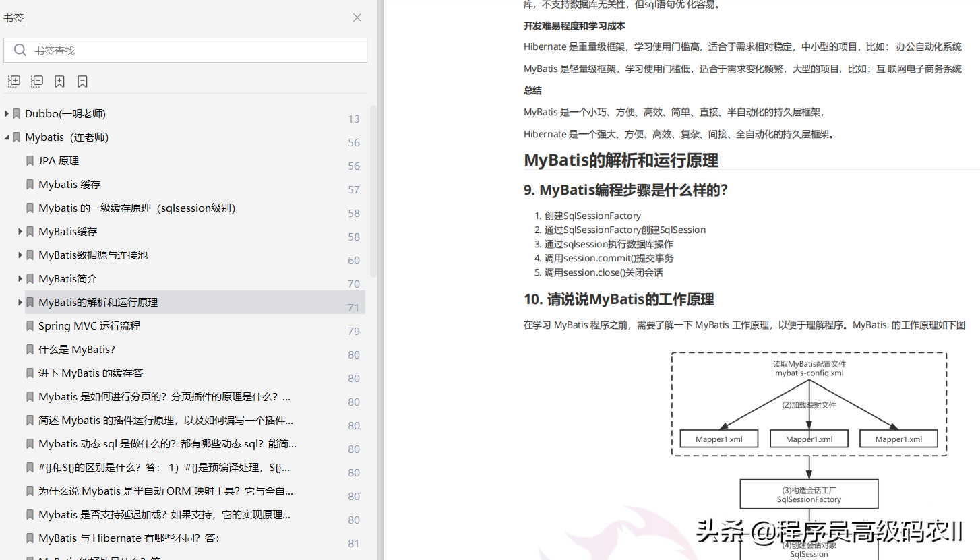Screen dimensions: 980x560
Task: Select the MyBatis缓存 bookmark page 58
Action: [68, 232]
